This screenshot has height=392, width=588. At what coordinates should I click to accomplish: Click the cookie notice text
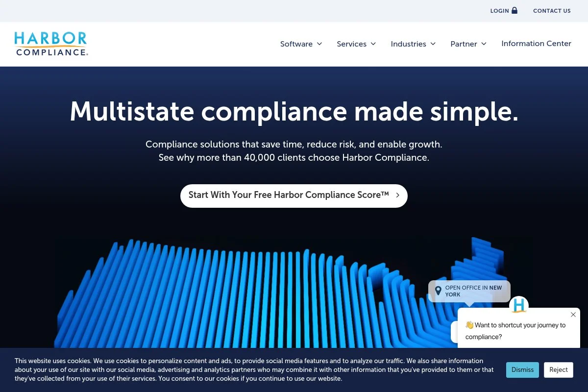pos(254,370)
